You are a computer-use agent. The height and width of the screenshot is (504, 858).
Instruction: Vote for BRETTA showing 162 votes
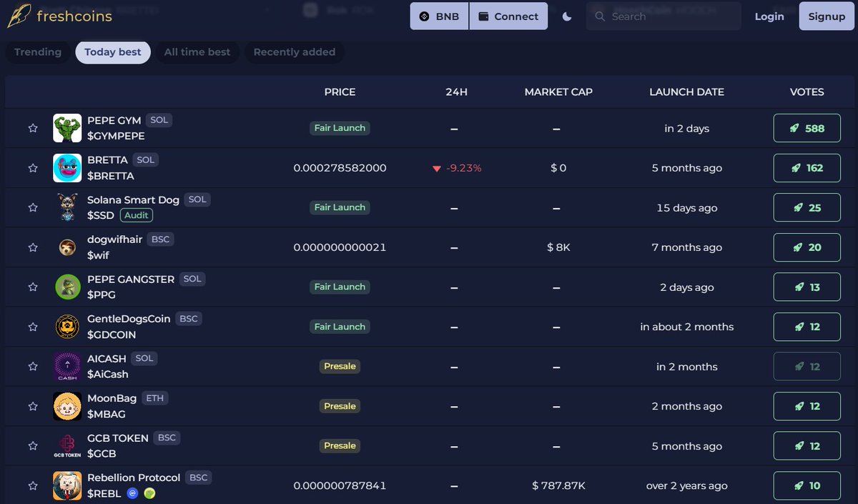tap(807, 168)
